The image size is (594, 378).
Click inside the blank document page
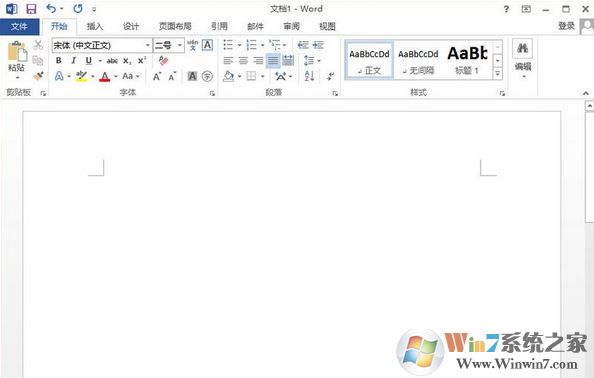tap(292, 246)
